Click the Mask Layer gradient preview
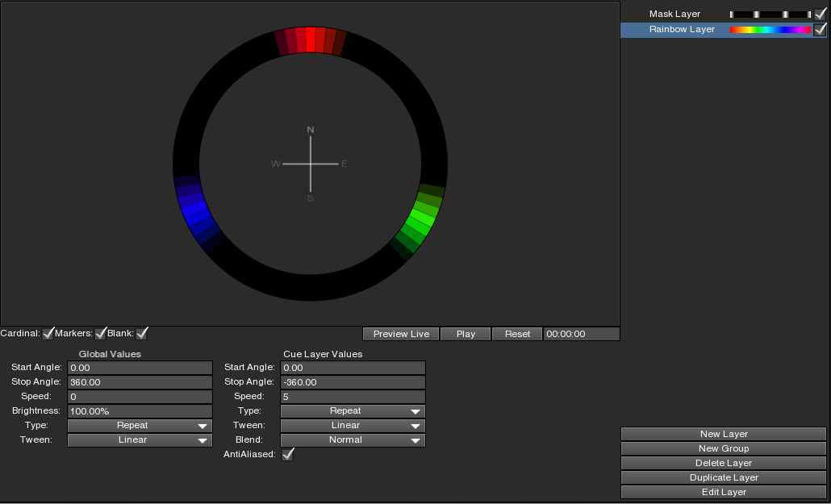831x504 pixels. [770, 15]
